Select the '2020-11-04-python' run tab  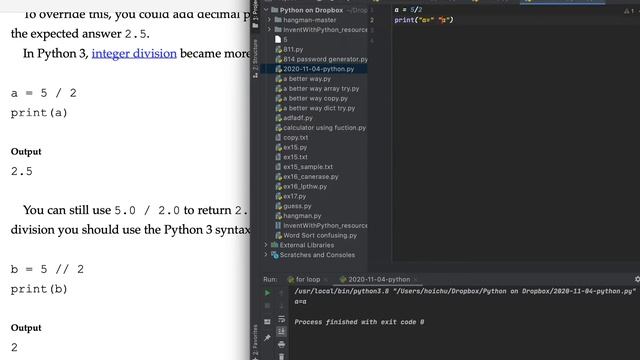375,280
